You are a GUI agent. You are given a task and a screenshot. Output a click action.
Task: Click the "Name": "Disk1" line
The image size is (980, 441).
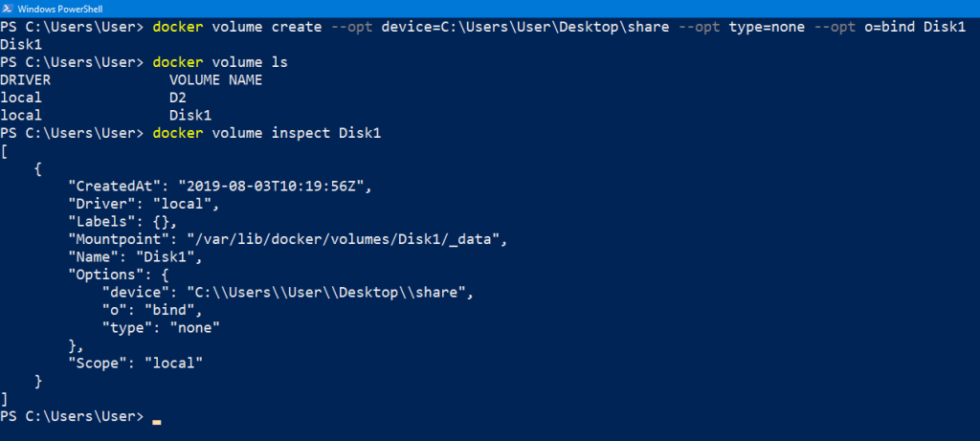tap(136, 256)
